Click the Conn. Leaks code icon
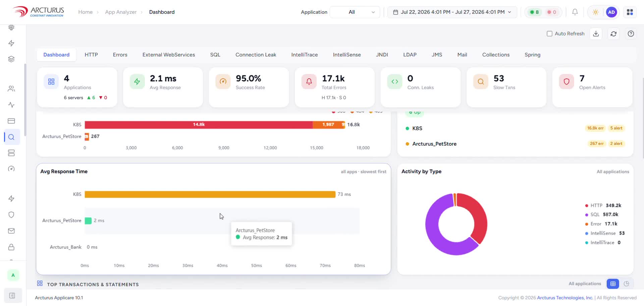The image size is (644, 306). pos(395,82)
